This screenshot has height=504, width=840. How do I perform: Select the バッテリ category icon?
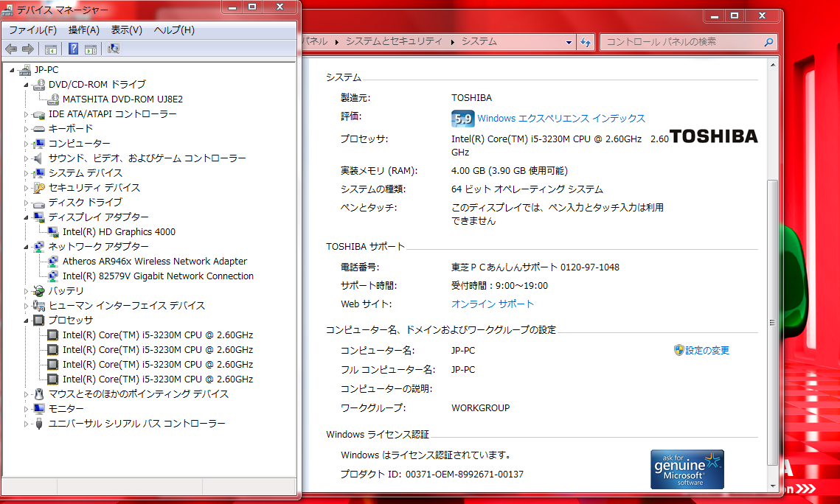pos(38,291)
